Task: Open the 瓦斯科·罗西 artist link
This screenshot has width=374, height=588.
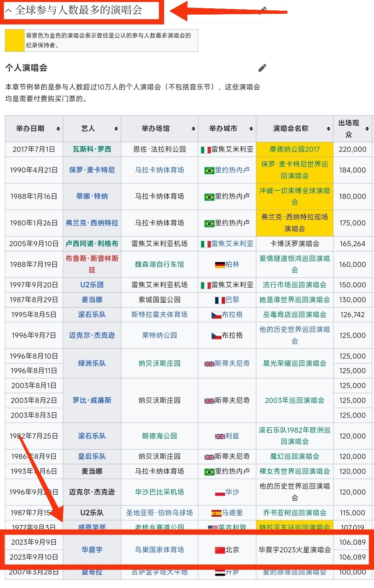Action: click(x=92, y=149)
